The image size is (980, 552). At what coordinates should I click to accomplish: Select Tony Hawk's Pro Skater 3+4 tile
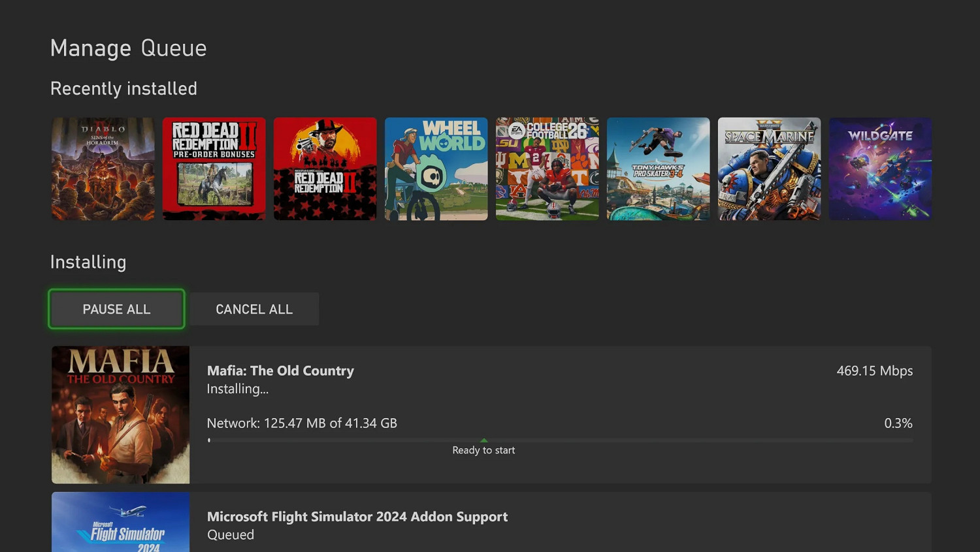pos(659,169)
